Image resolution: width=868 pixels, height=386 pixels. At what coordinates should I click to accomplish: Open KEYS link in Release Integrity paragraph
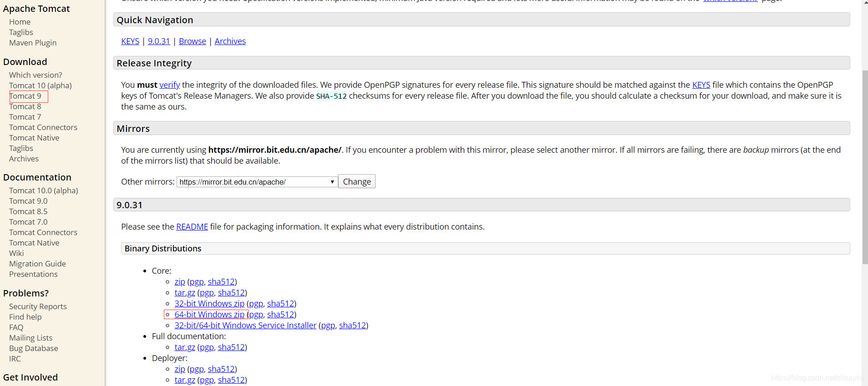point(701,85)
